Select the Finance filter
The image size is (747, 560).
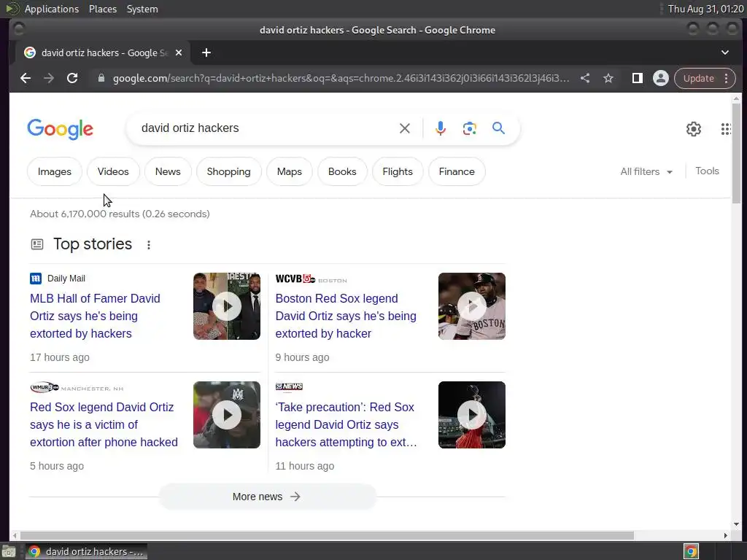click(457, 171)
